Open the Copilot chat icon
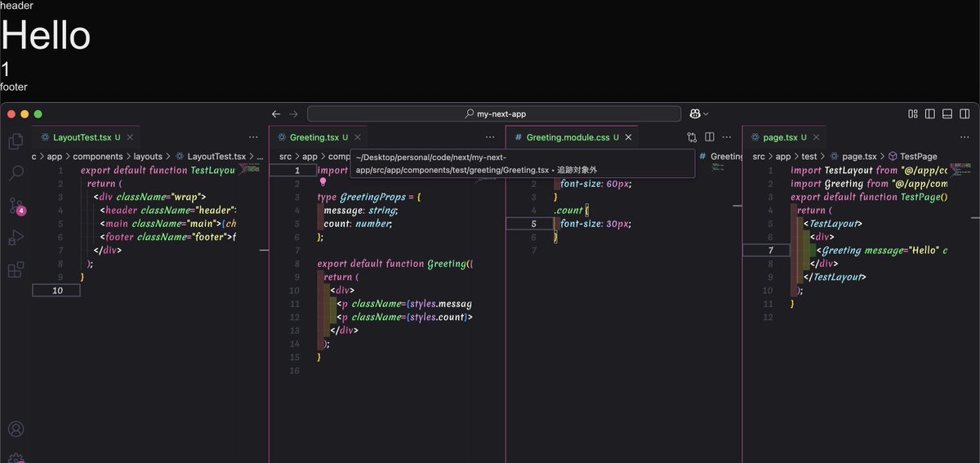The image size is (980, 463). pos(694,114)
